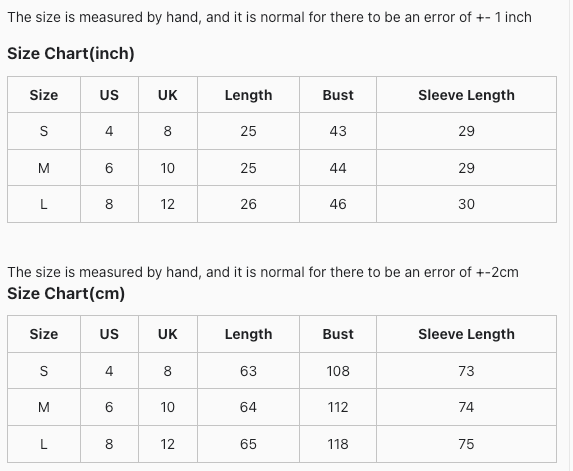Click the M size cell in inch table
The height and width of the screenshot is (471, 573).
[x=44, y=168]
